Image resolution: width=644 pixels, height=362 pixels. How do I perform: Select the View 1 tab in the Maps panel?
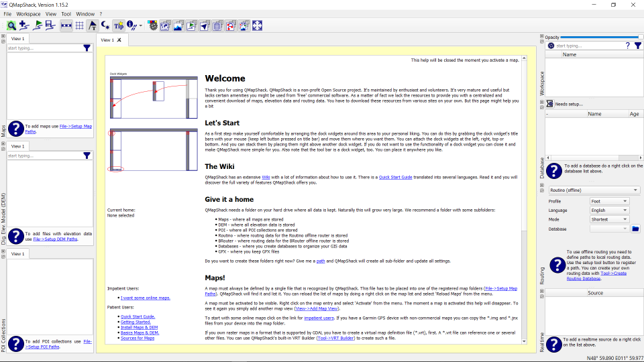(x=17, y=39)
